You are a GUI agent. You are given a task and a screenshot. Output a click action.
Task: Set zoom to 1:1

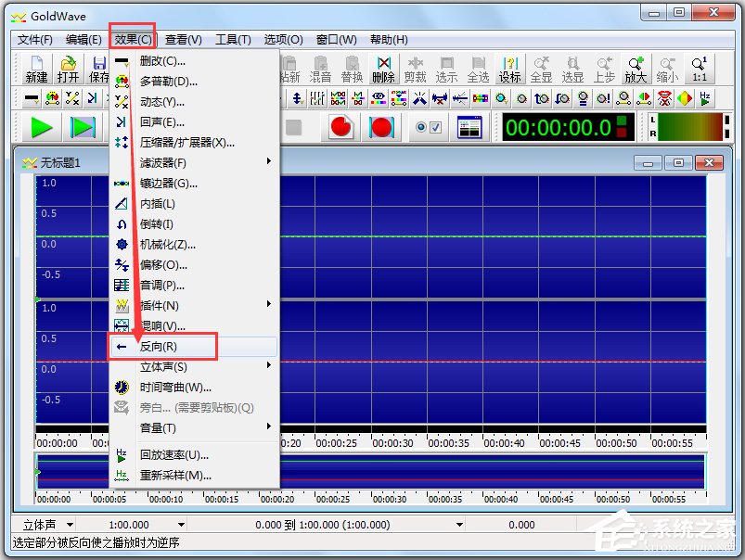[x=699, y=70]
